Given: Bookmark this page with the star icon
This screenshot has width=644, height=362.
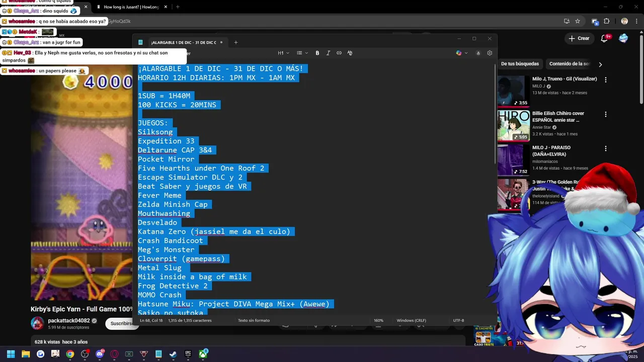Looking at the screenshot, I should 578,21.
